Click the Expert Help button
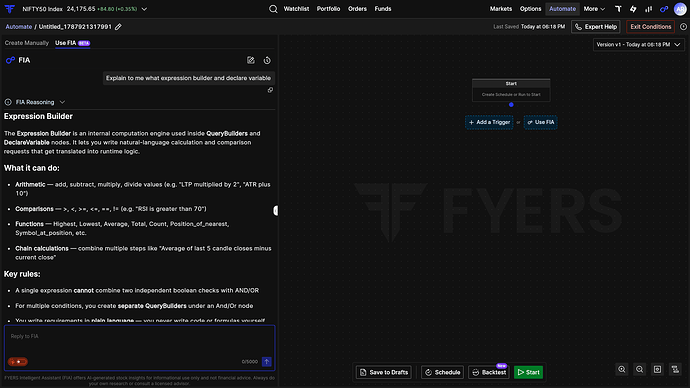The height and width of the screenshot is (388, 690). click(596, 27)
